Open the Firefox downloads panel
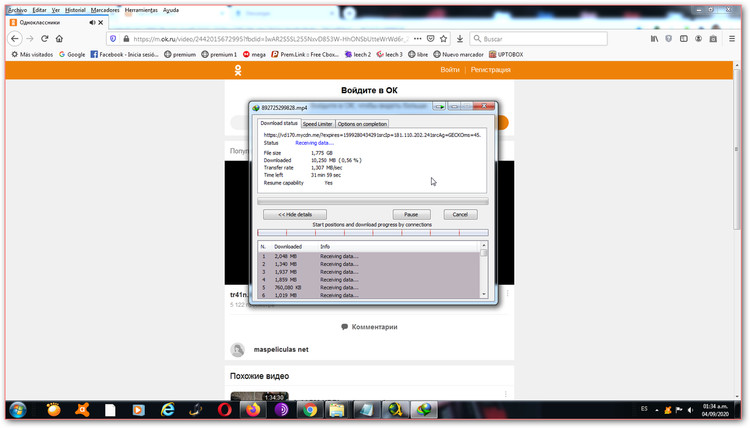 (460, 39)
